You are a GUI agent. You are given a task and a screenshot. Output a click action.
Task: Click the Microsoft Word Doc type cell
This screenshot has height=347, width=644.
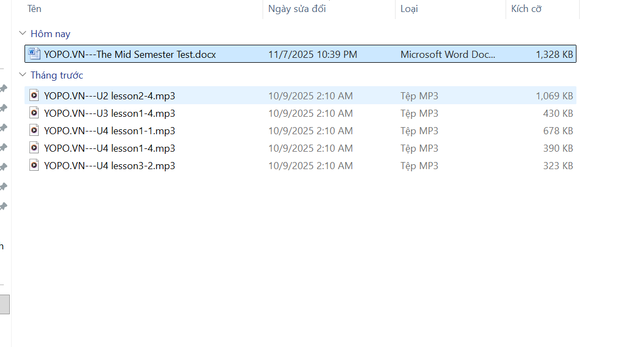pyautogui.click(x=448, y=55)
